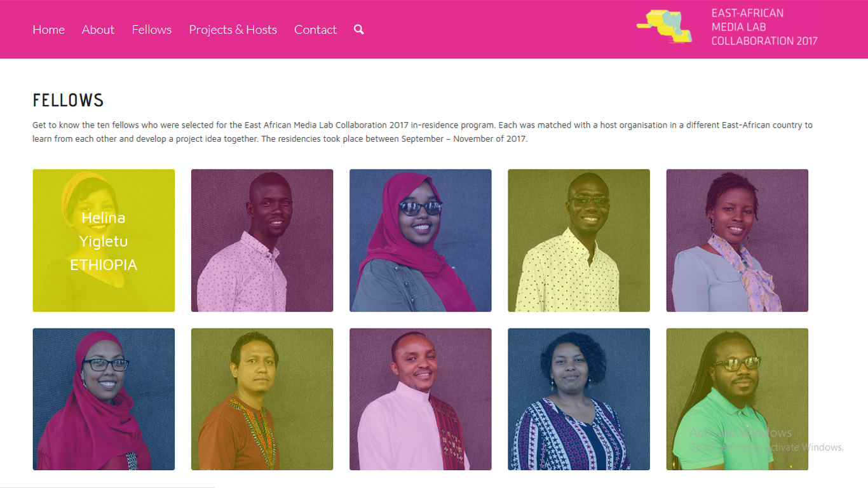Click the FELLOWS page heading
The height and width of the screenshot is (488, 868).
pyautogui.click(x=68, y=100)
